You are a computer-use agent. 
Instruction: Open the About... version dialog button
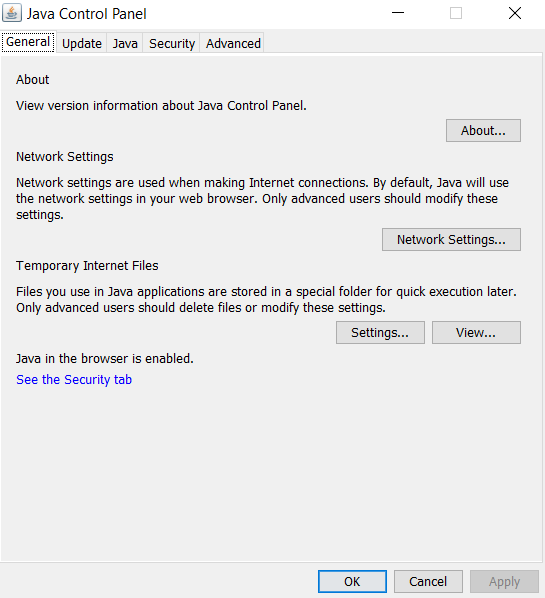coord(483,130)
